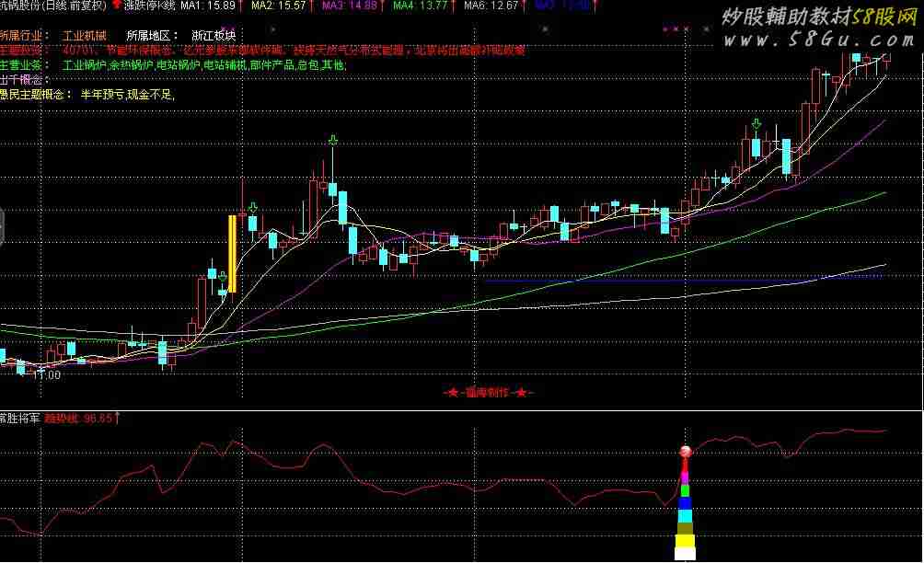Click the MA6: 12.67 label
This screenshot has height=563, width=924.
pos(492,6)
